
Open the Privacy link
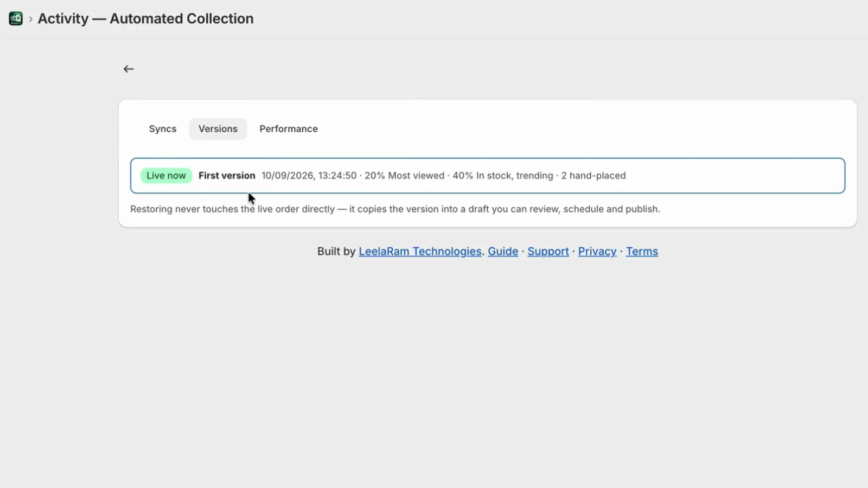[597, 252]
